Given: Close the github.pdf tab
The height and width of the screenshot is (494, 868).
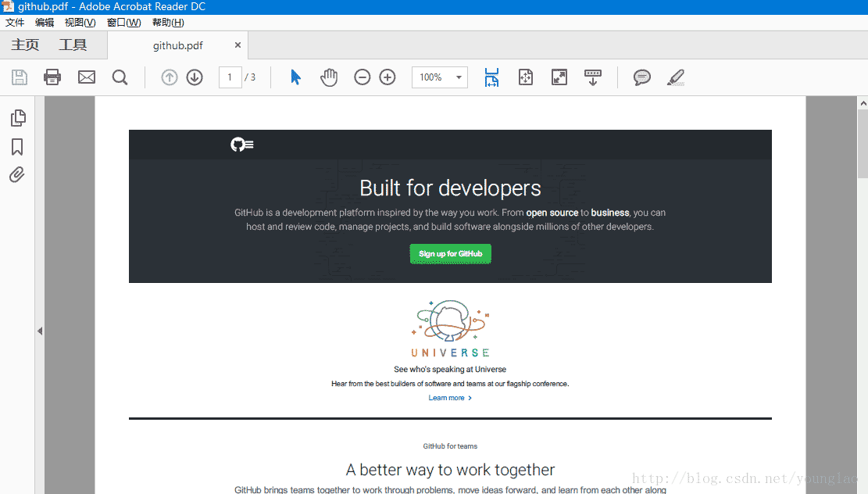Looking at the screenshot, I should point(238,45).
